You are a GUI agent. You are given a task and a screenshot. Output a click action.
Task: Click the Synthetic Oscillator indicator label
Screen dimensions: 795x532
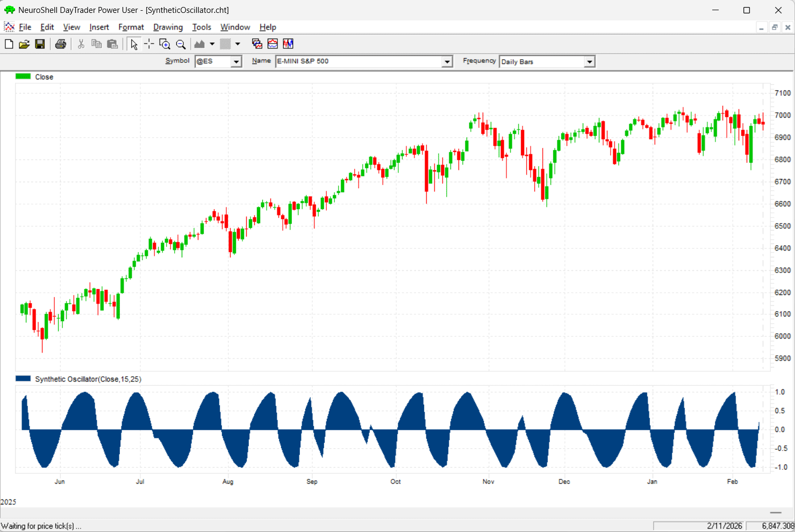click(88, 379)
